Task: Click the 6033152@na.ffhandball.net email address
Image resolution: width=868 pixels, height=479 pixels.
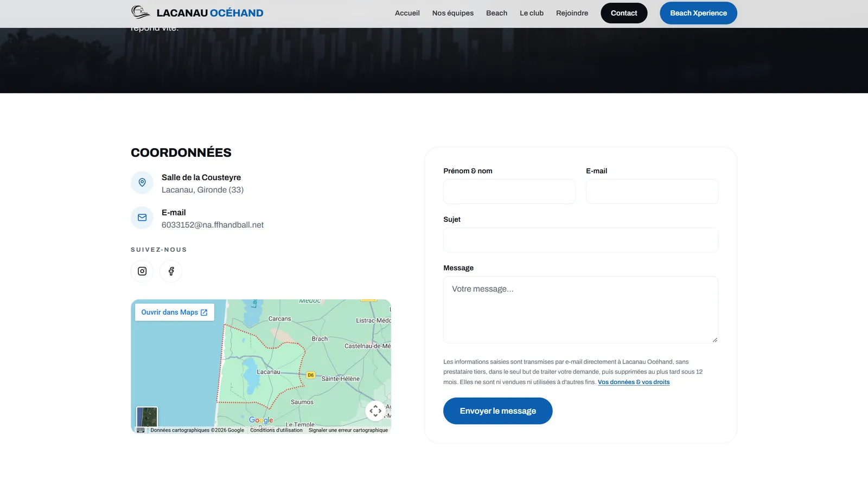Action: tap(213, 225)
